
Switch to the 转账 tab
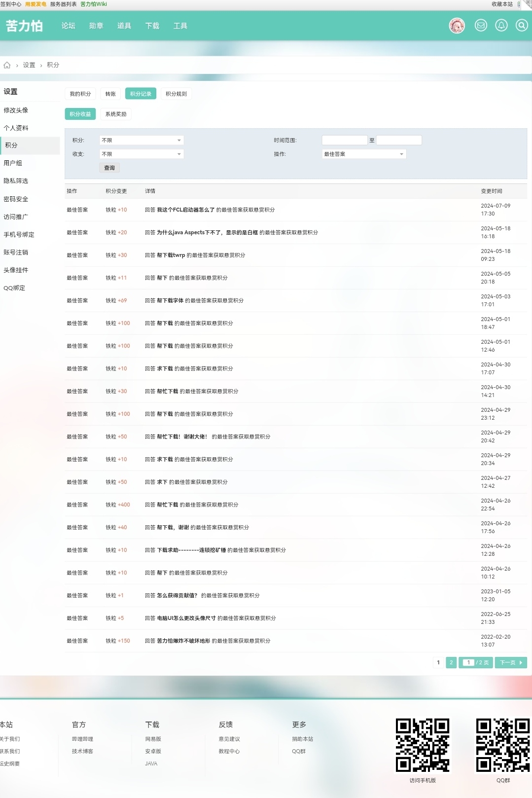(x=110, y=94)
